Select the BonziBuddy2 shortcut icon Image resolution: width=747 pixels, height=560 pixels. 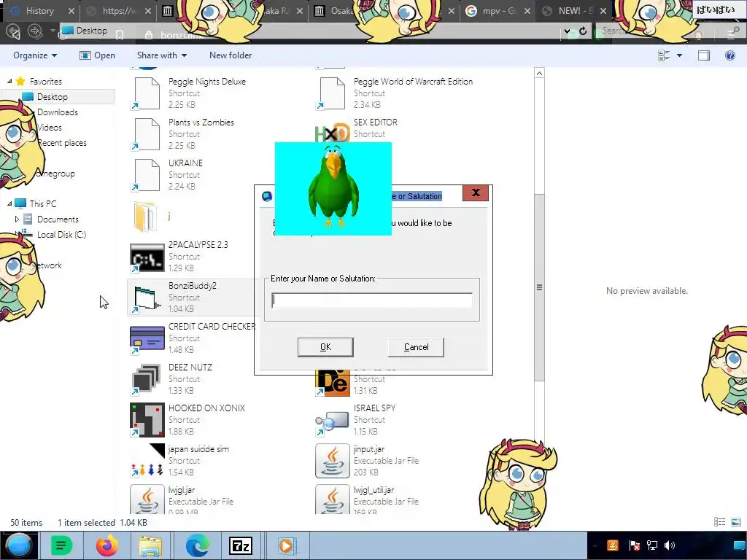[x=147, y=298]
